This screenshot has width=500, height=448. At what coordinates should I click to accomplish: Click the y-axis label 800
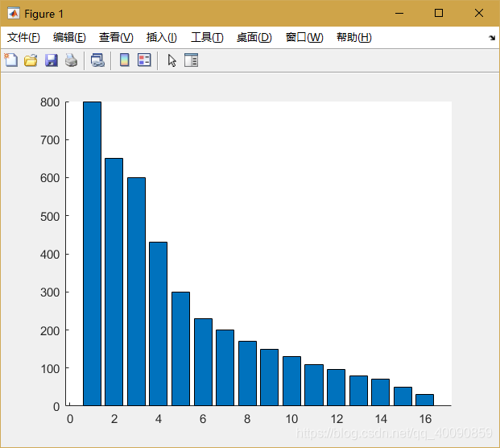click(50, 102)
